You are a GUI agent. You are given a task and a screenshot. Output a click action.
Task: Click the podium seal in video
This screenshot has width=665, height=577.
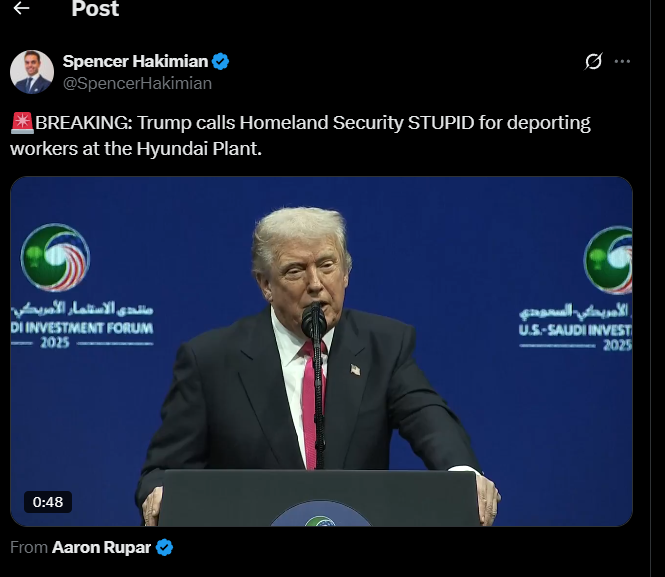point(321,514)
